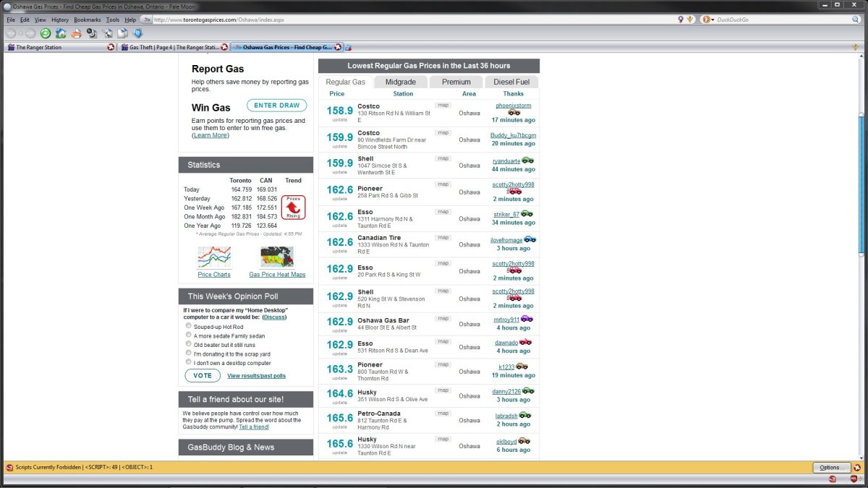
Task: Click the print icon in the toolbar
Action: click(76, 33)
